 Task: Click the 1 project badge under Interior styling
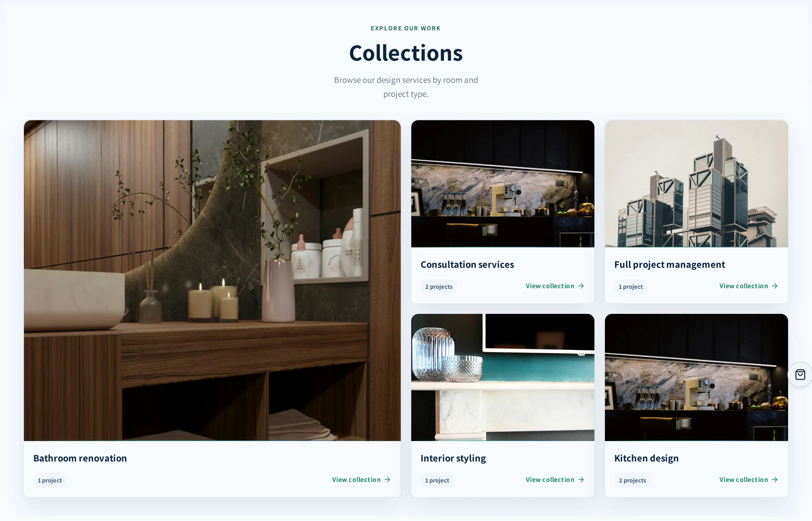coord(437,480)
